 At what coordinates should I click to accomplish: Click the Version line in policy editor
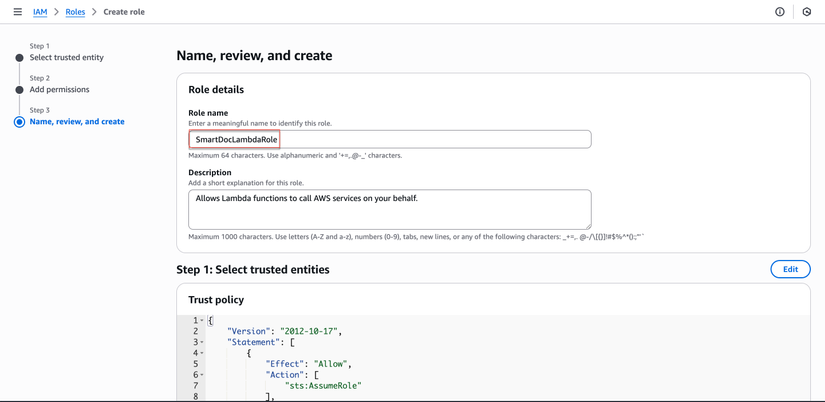tap(284, 331)
